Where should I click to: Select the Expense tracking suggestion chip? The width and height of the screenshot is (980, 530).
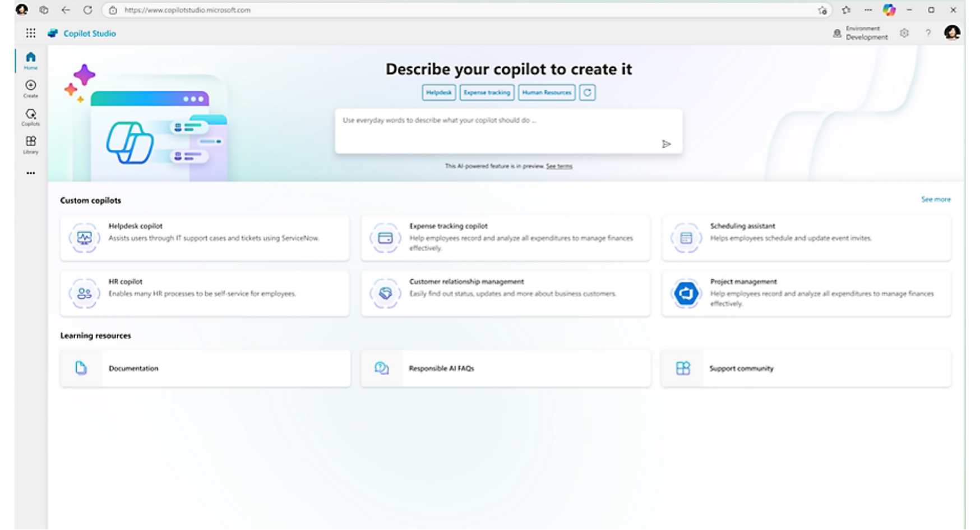coord(487,93)
